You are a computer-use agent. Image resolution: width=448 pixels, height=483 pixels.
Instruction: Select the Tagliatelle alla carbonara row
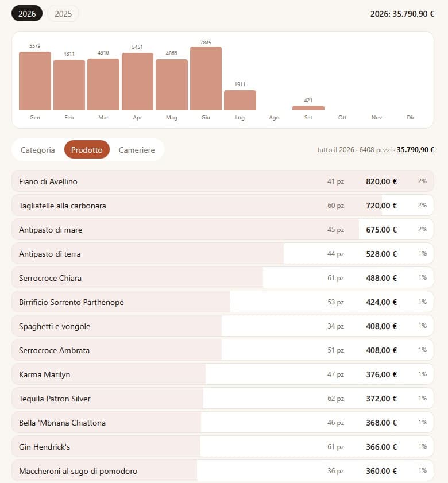coord(223,205)
